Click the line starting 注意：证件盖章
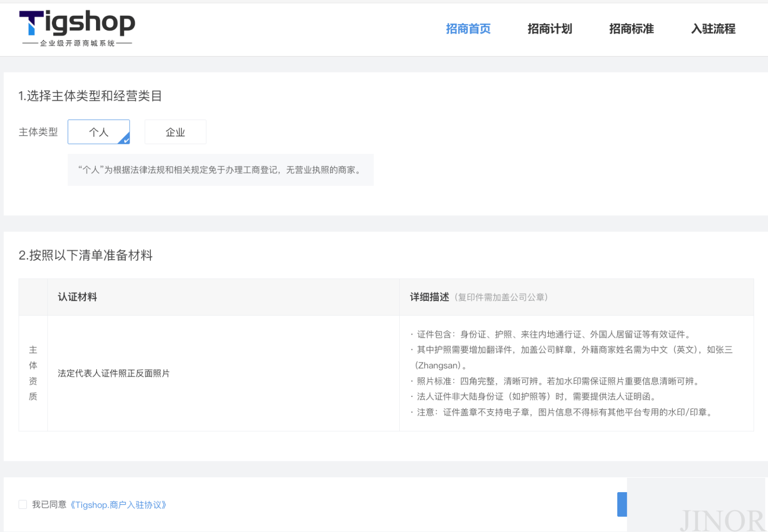This screenshot has height=532, width=768. [562, 412]
